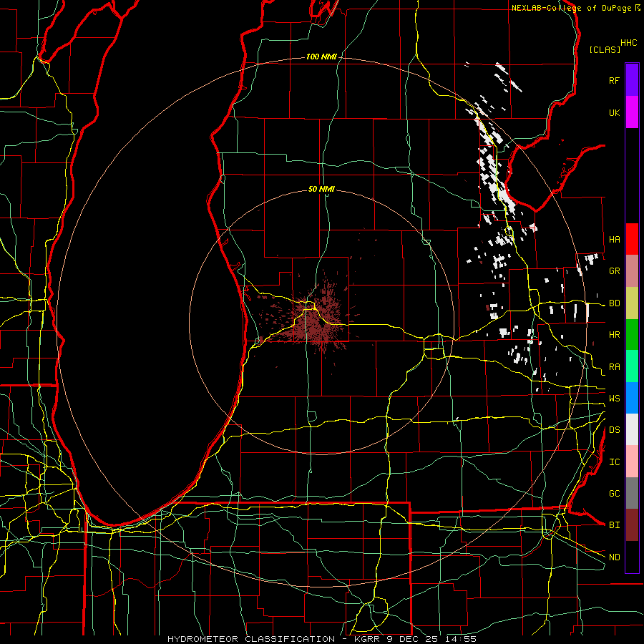The height and width of the screenshot is (644, 644).
Task: Click the 14:55 timestamp
Action: pos(462,639)
